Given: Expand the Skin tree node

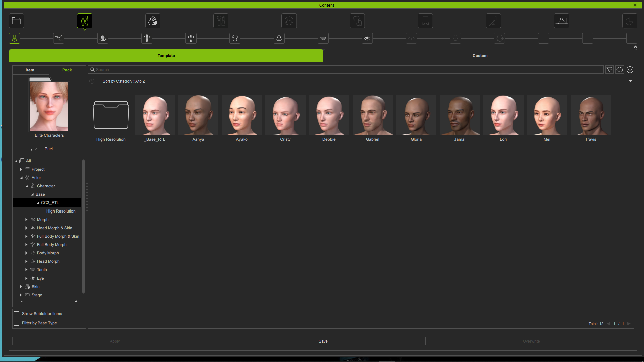Looking at the screenshot, I should point(21,287).
